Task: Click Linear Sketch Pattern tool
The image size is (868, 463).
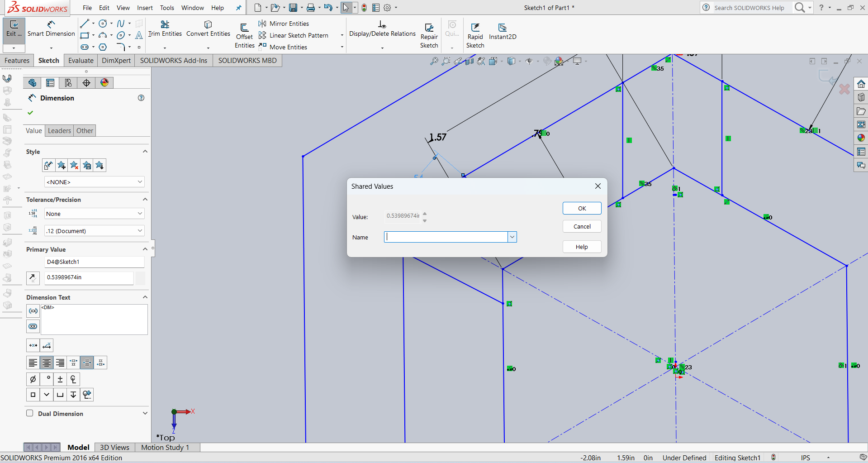Action: tap(293, 35)
